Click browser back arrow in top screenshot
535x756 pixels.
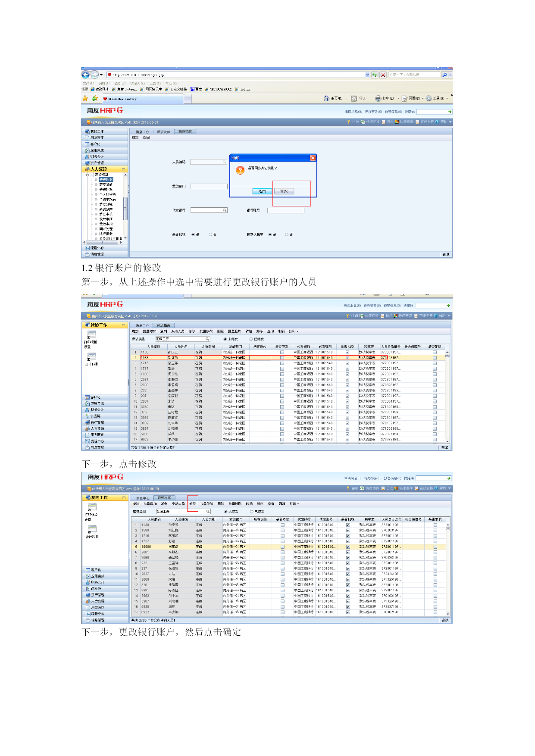pos(85,75)
